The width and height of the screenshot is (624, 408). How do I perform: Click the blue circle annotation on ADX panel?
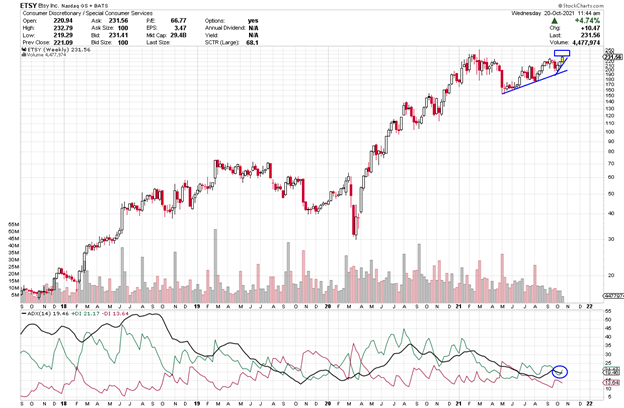(x=559, y=372)
